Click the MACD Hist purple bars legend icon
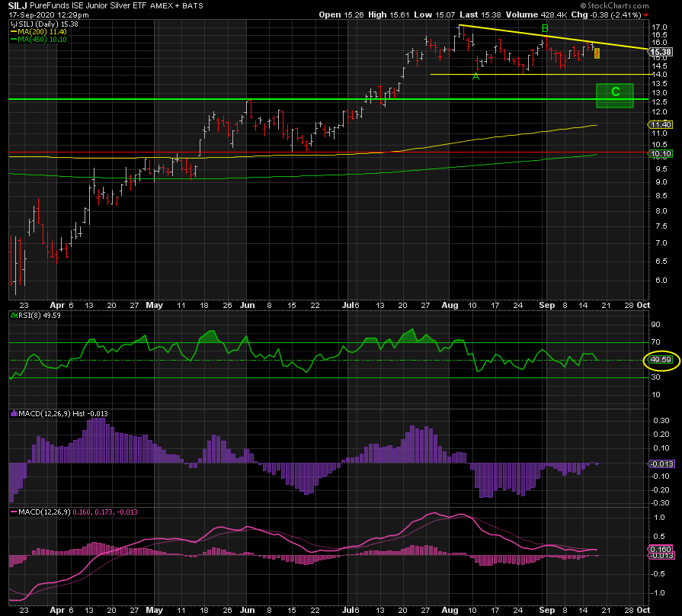 [x=14, y=414]
